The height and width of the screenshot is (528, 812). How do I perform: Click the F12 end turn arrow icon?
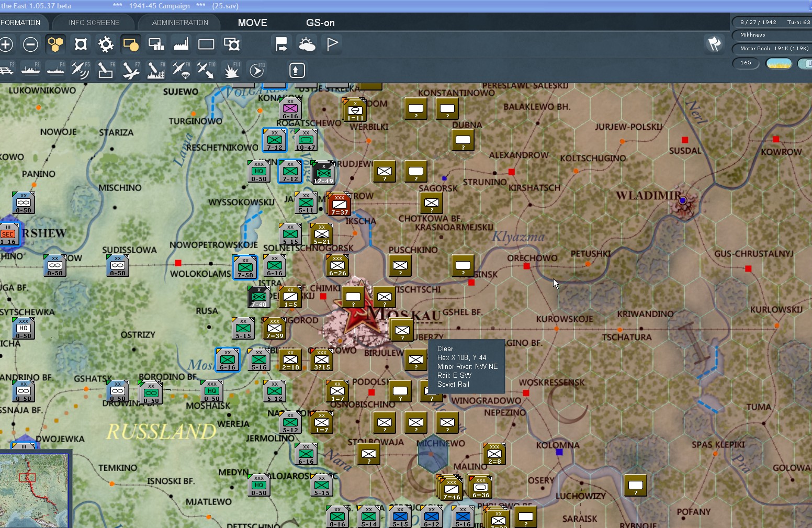coord(257,70)
